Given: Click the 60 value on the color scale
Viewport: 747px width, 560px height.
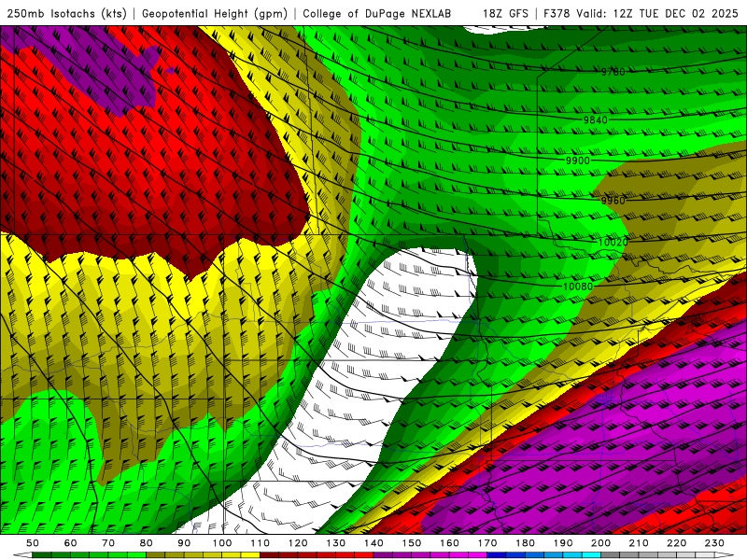Looking at the screenshot, I should [x=71, y=543].
